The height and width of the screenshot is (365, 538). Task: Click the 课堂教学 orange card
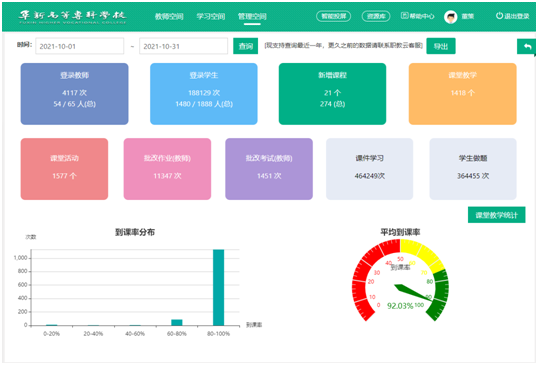point(463,94)
